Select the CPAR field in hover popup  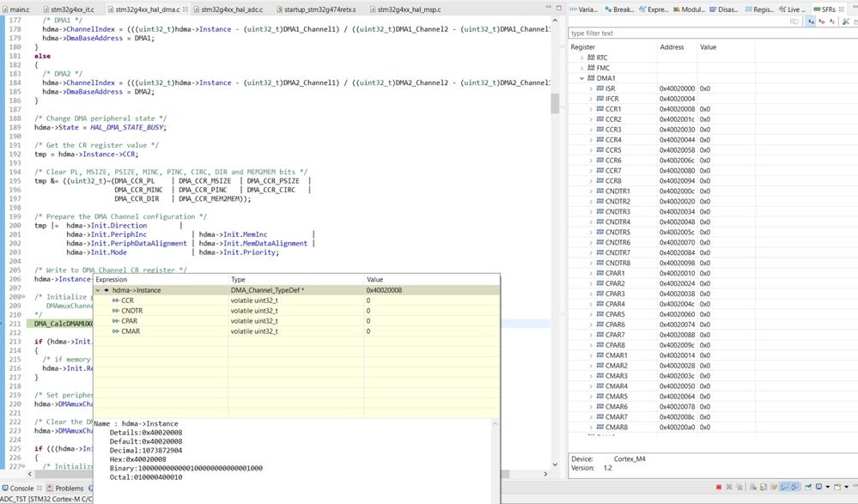(x=129, y=320)
